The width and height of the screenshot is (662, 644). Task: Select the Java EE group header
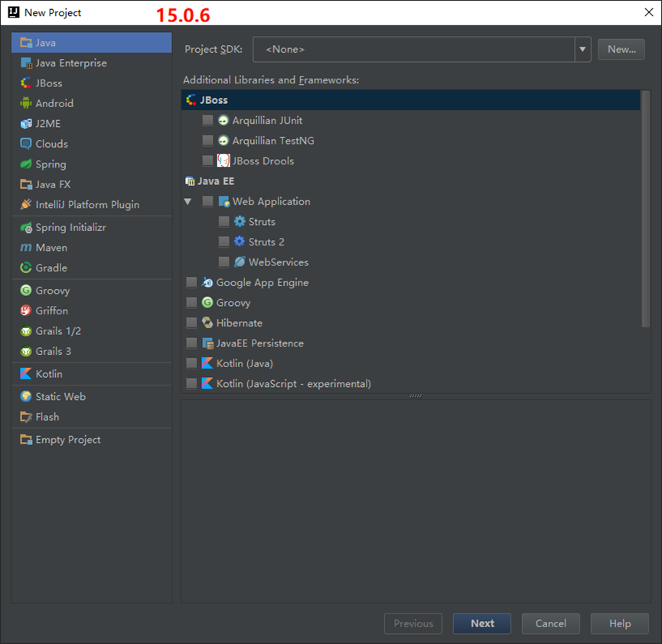[x=216, y=181]
